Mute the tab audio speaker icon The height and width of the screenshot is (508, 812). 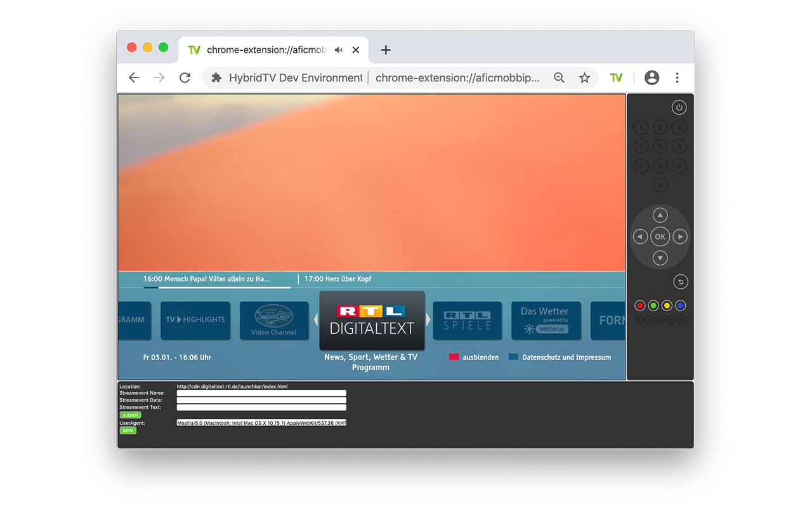click(338, 50)
